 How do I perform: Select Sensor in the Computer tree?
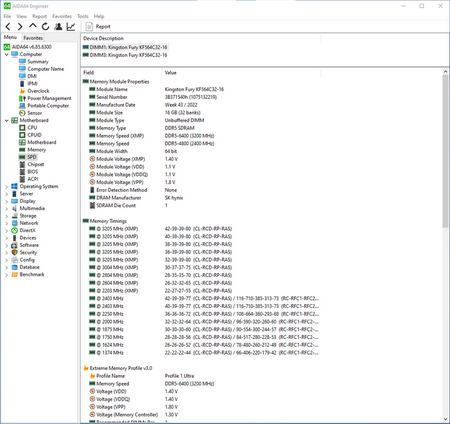[x=35, y=113]
